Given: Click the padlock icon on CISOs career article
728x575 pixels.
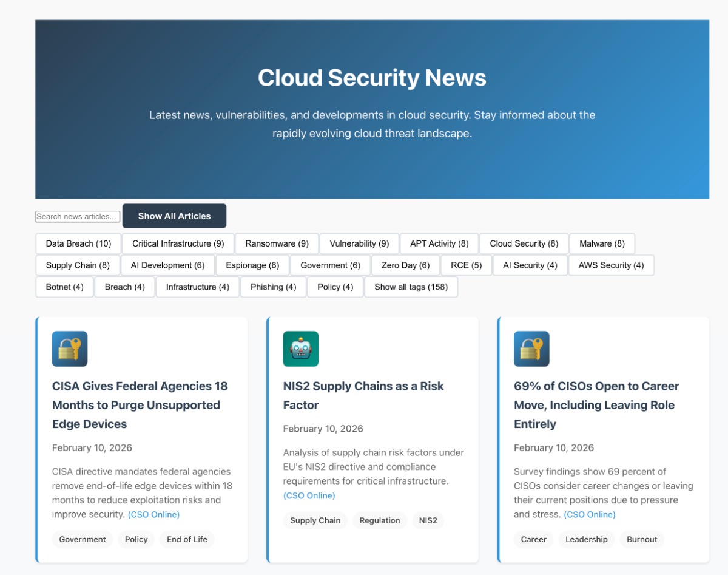Looking at the screenshot, I should 531,349.
